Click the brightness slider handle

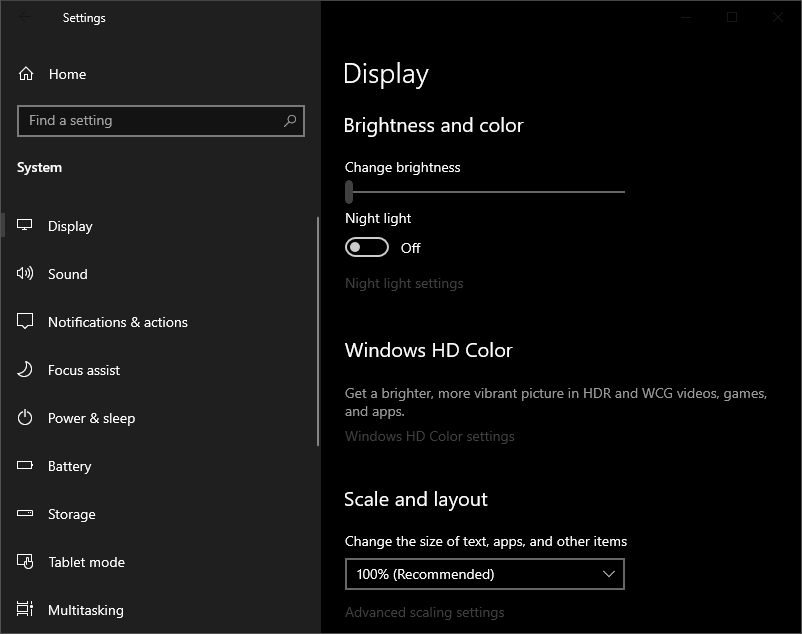[349, 191]
